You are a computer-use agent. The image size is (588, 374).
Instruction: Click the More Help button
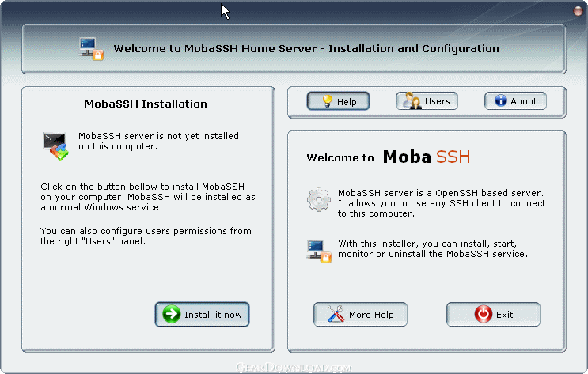360,315
